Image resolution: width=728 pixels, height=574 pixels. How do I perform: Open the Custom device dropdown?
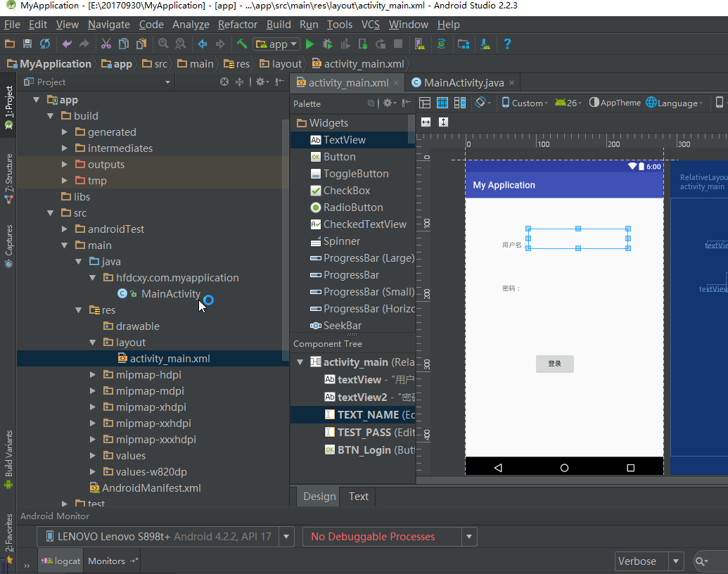(x=525, y=103)
